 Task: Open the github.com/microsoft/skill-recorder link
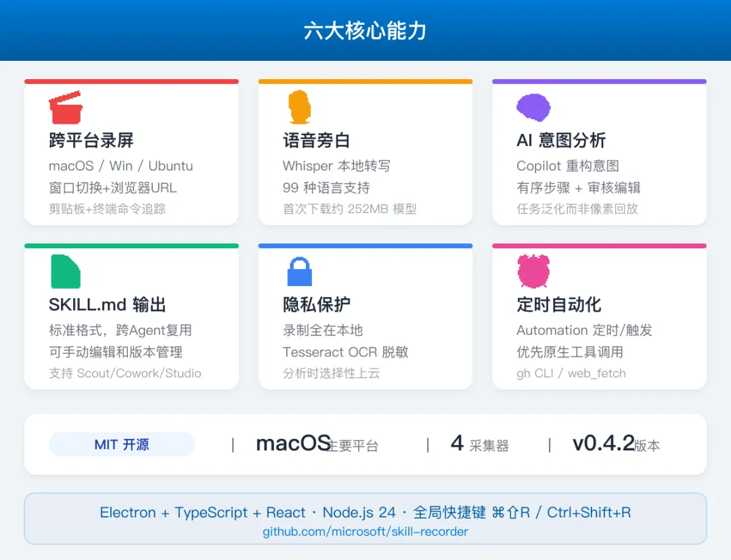[x=365, y=532]
